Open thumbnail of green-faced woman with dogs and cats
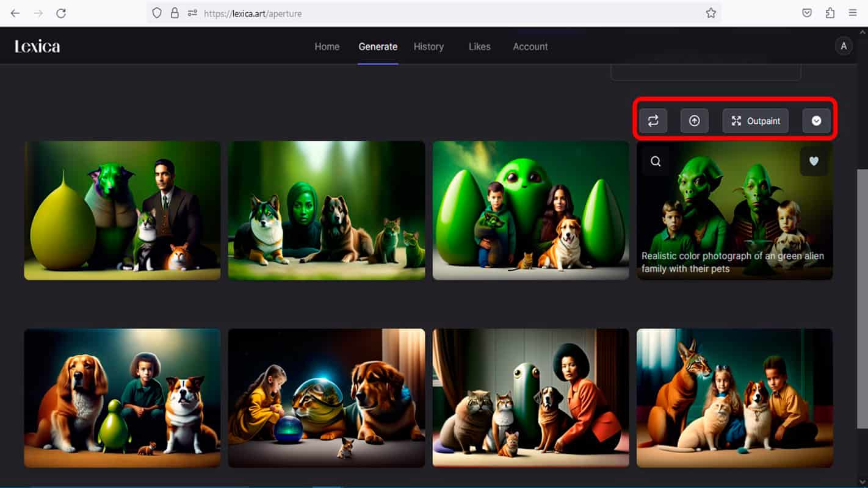This screenshot has width=868, height=488. [x=327, y=210]
